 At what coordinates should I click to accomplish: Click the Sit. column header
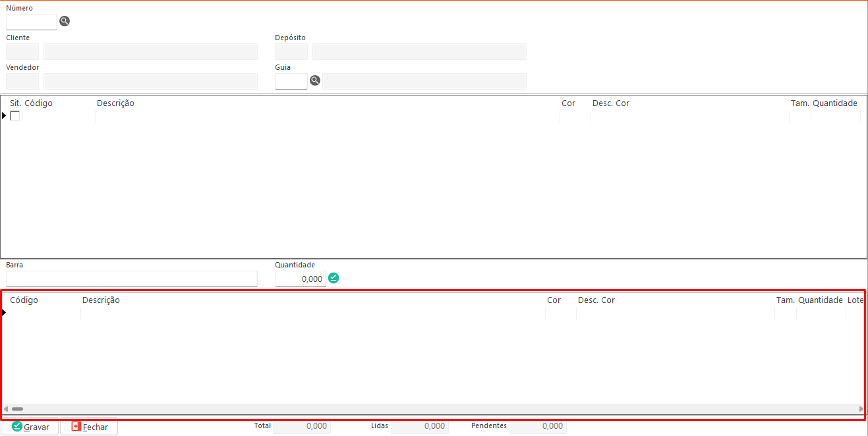15,103
